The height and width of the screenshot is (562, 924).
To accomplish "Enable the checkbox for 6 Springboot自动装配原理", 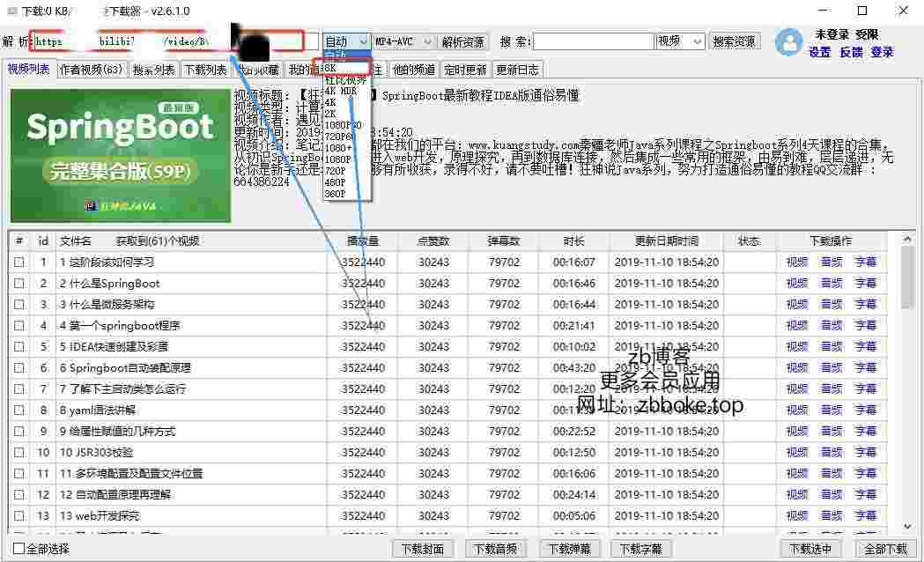I will click(x=19, y=367).
